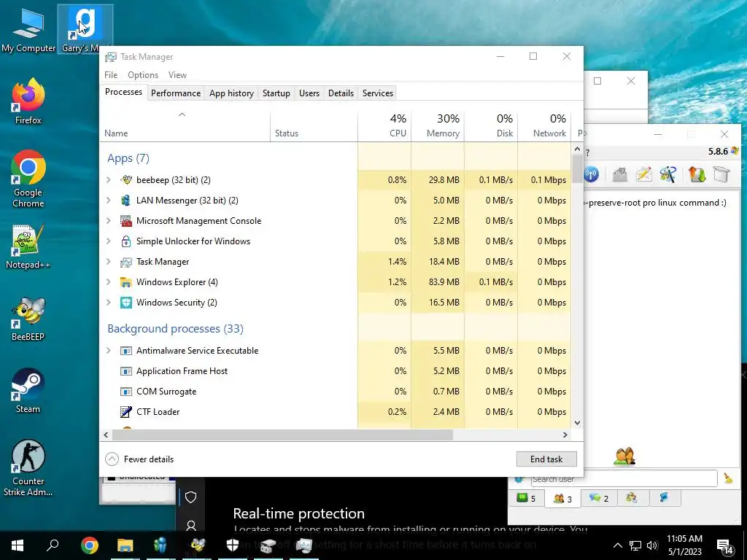Image resolution: width=747 pixels, height=560 pixels.
Task: Click the Task Manager icon in the taskbar
Action: click(304, 545)
